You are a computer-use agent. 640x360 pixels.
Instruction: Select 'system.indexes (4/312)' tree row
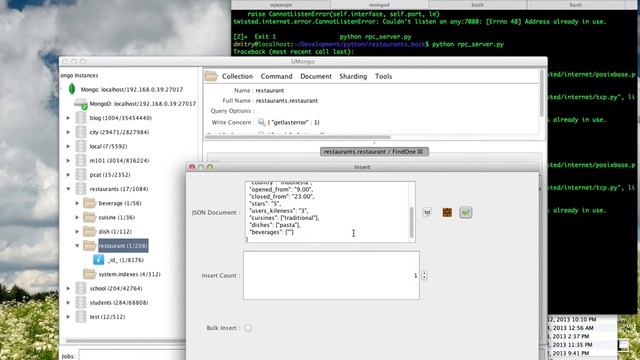(129, 274)
